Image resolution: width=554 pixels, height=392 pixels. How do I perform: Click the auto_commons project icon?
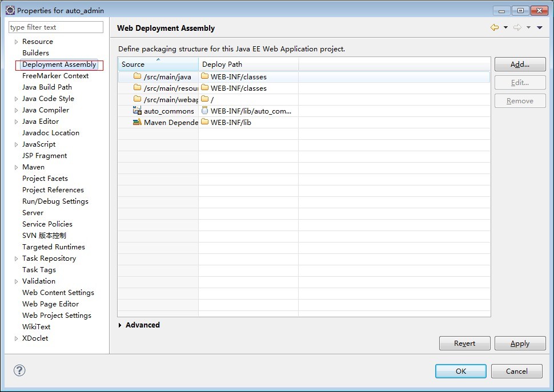click(137, 111)
